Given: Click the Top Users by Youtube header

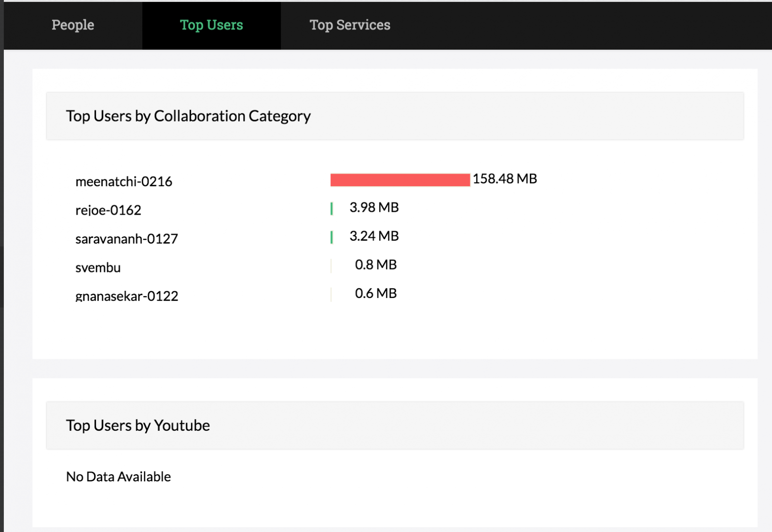Looking at the screenshot, I should (x=138, y=425).
